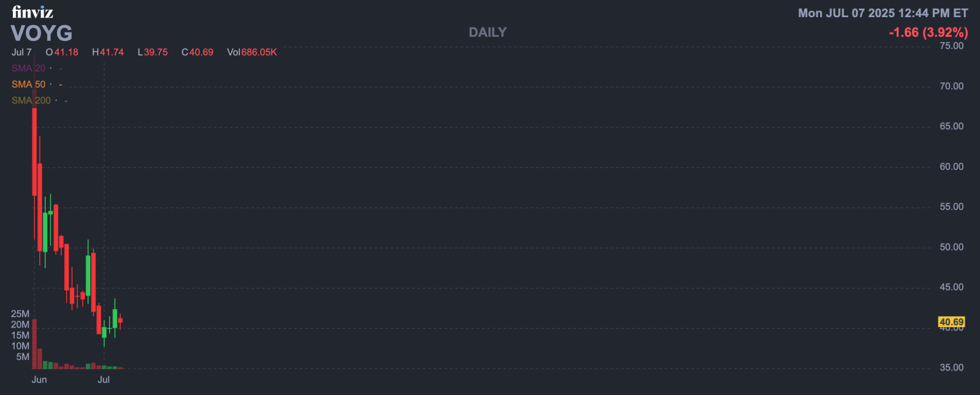Toggle the SMA 200 indicator legend
This screenshot has height=395, width=980.
31,100
